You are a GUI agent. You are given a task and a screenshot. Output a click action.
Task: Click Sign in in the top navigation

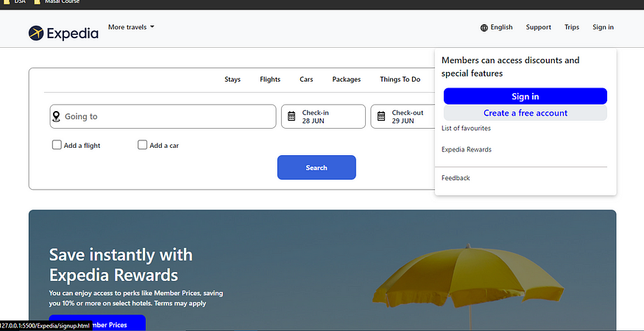603,27
